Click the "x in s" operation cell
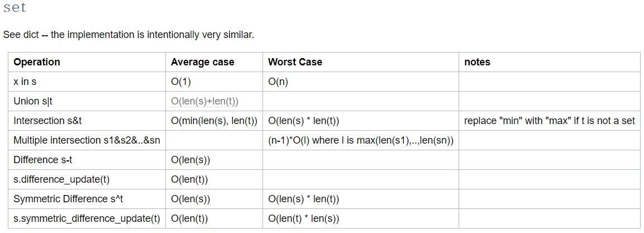644x233 pixels. (x=25, y=82)
